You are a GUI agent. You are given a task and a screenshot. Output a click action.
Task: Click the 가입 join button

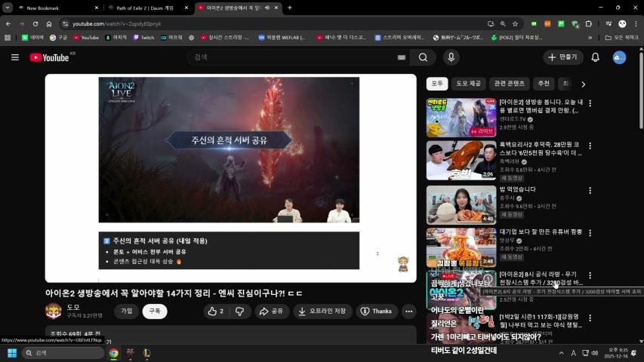pos(127,311)
